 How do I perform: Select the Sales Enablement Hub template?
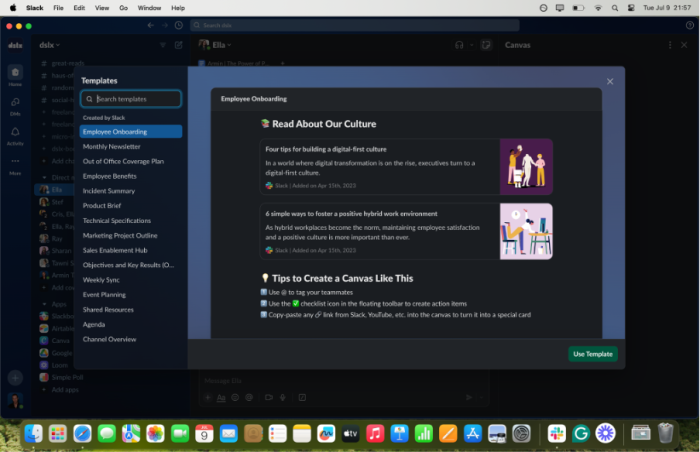point(131,250)
